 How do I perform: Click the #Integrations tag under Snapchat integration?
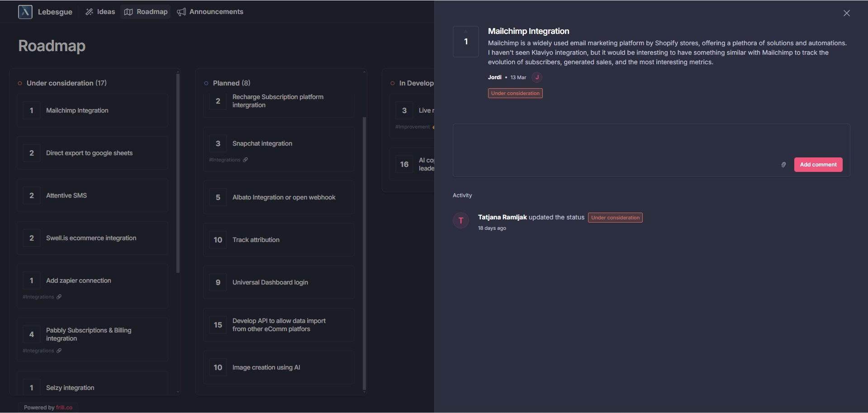[x=225, y=160]
